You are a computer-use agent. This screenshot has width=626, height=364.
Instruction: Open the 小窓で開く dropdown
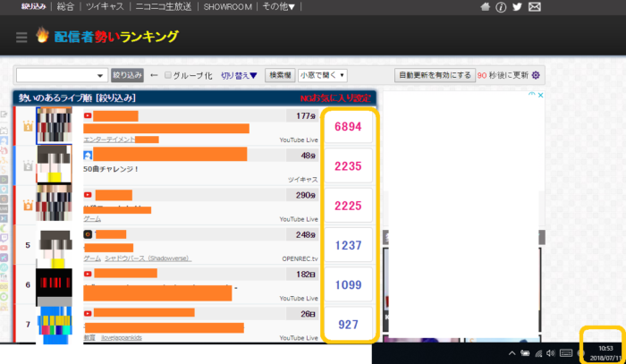(323, 75)
